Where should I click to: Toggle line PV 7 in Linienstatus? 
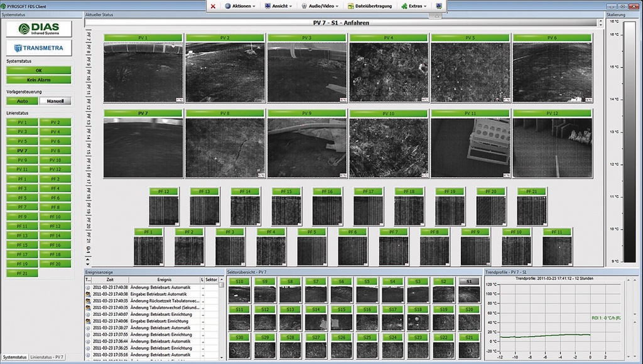click(x=22, y=151)
